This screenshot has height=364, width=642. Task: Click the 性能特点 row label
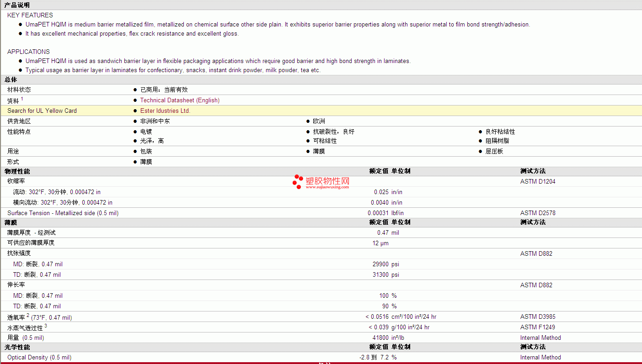[19, 132]
